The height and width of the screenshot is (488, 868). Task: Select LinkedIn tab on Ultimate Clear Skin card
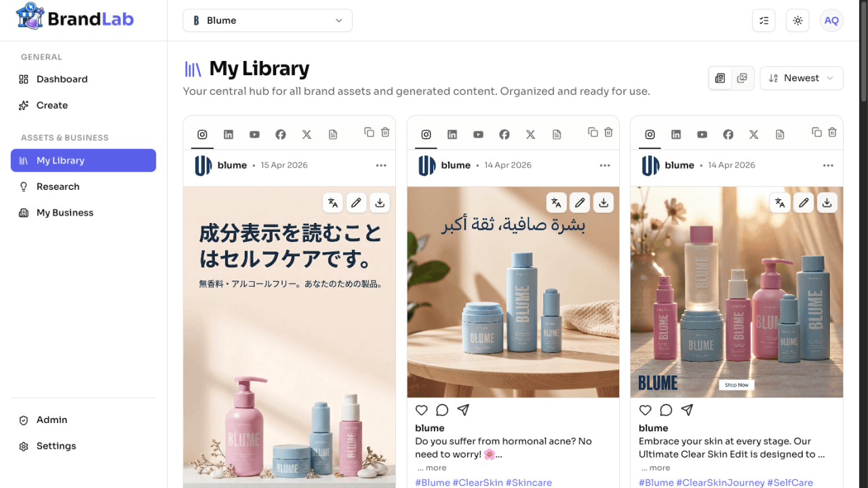click(676, 134)
